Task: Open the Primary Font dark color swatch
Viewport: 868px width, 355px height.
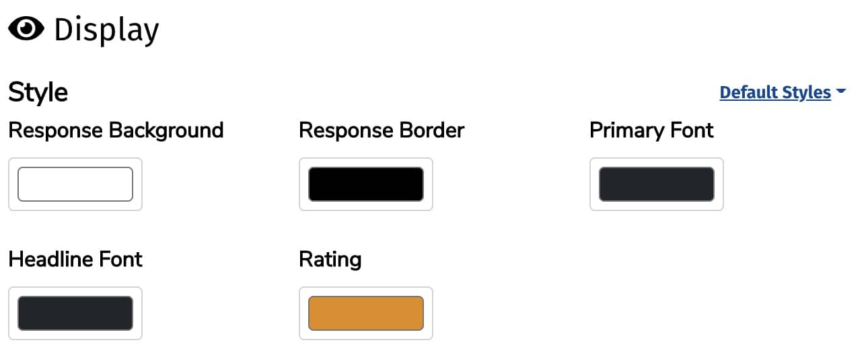Action: 657,184
